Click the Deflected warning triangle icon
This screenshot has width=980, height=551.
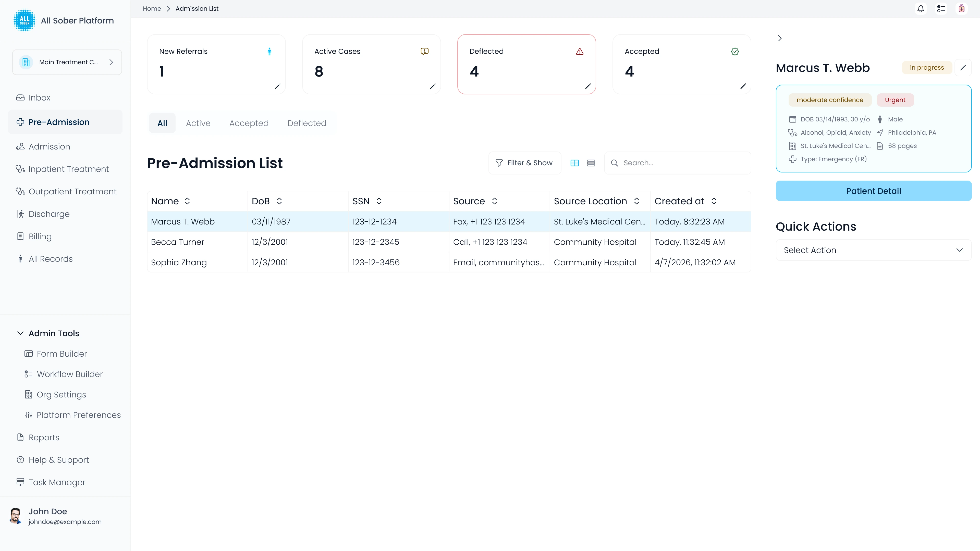(580, 51)
